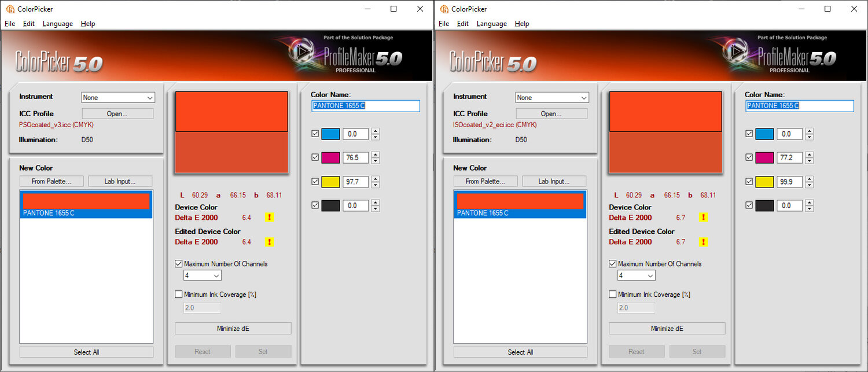Click From Palette button in right window

pyautogui.click(x=486, y=182)
